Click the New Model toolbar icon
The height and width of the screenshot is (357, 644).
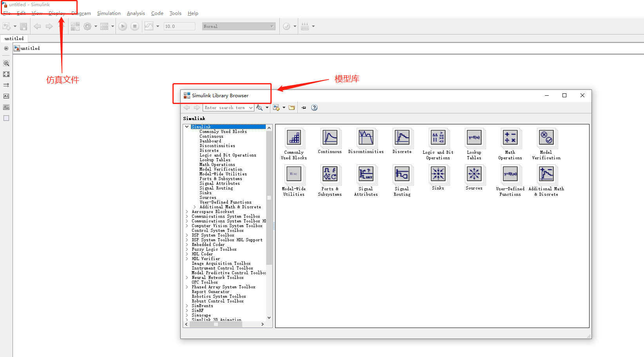(7, 26)
